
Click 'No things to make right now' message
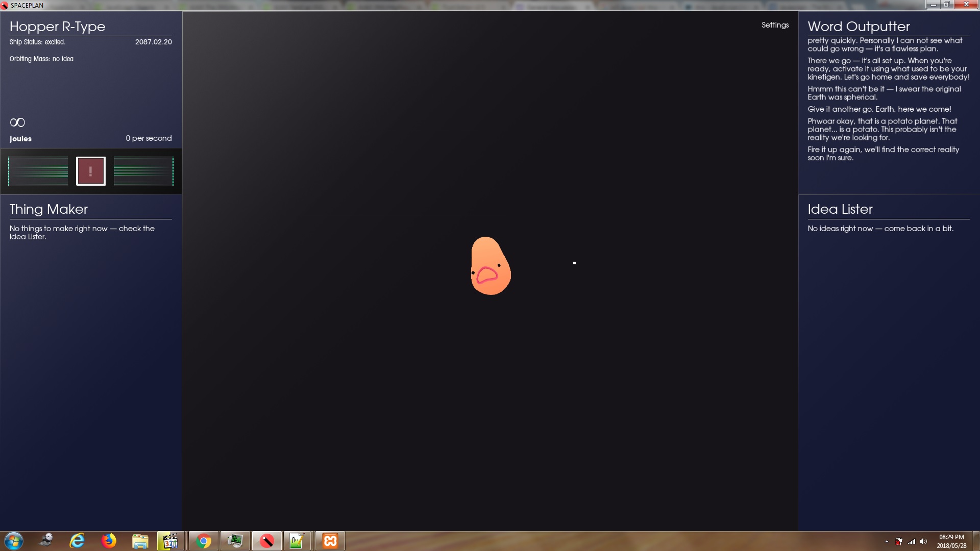point(82,233)
